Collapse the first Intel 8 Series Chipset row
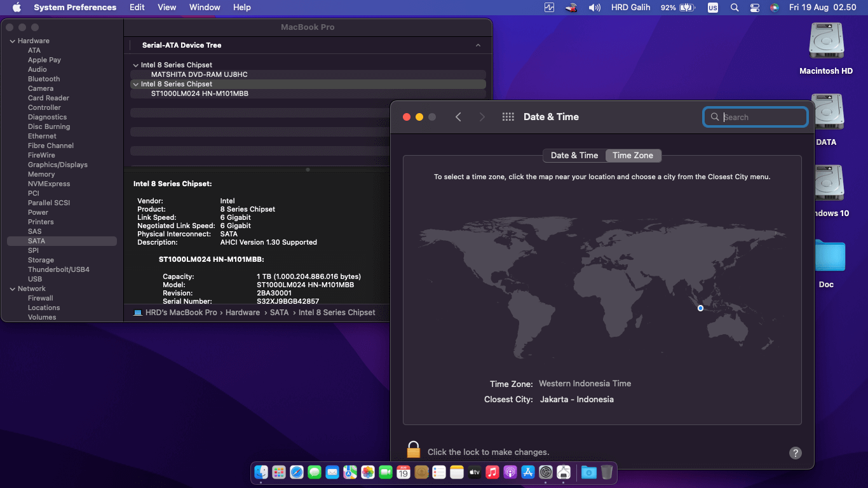868x488 pixels. (x=135, y=65)
